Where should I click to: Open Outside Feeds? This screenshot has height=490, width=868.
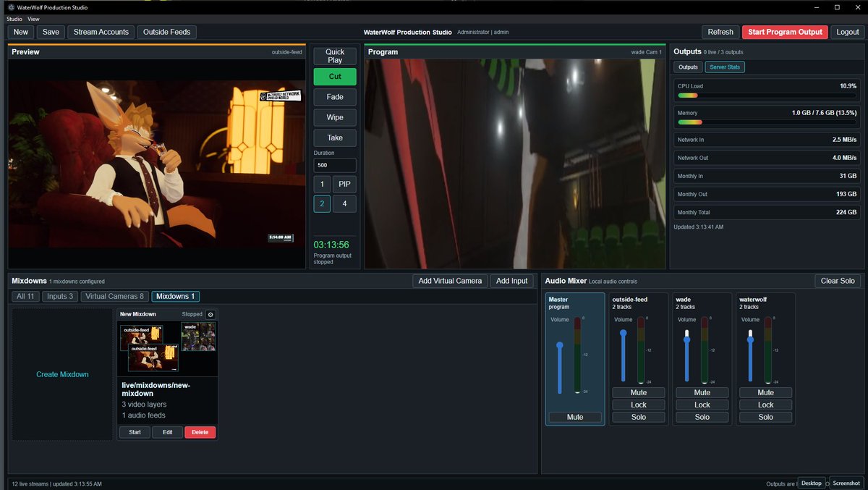tap(166, 32)
